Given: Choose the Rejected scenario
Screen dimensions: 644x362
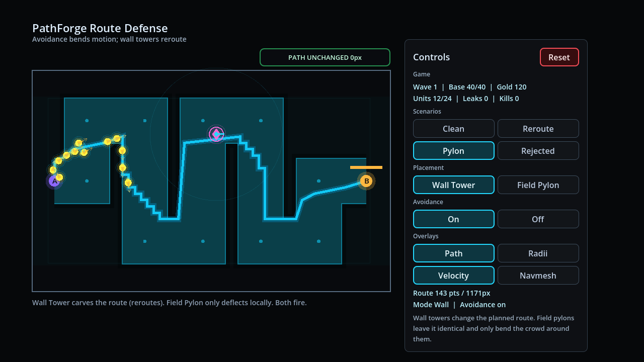Looking at the screenshot, I should pos(538,151).
